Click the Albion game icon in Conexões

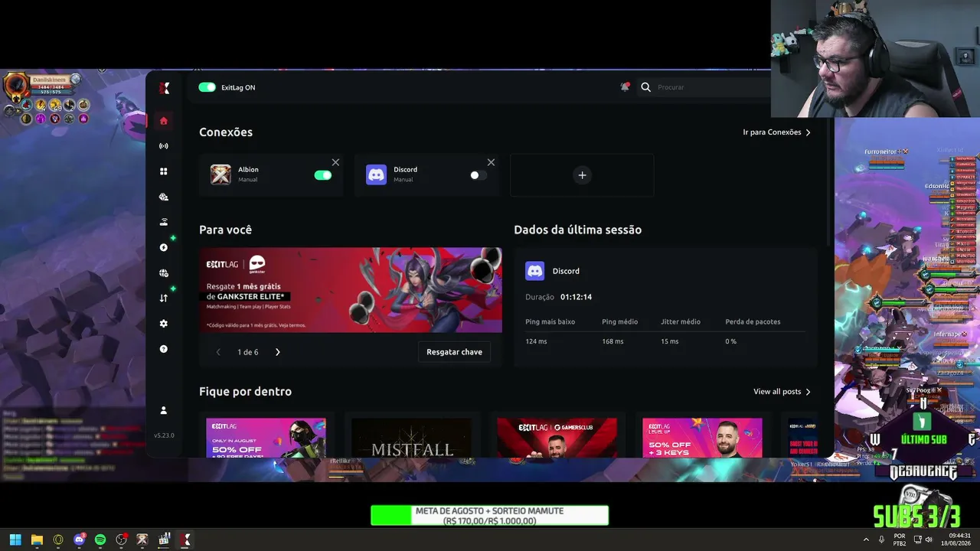click(x=220, y=174)
